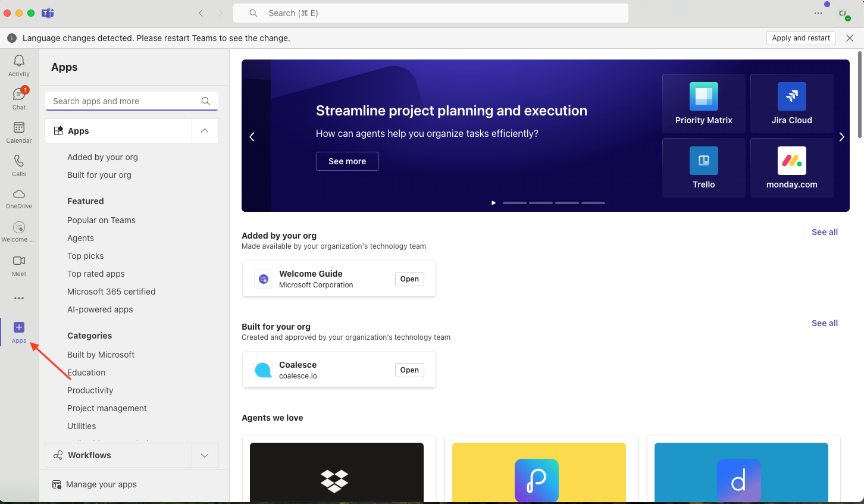Open the Activity bell icon
Screen dimensions: 864x504
tap(19, 65)
